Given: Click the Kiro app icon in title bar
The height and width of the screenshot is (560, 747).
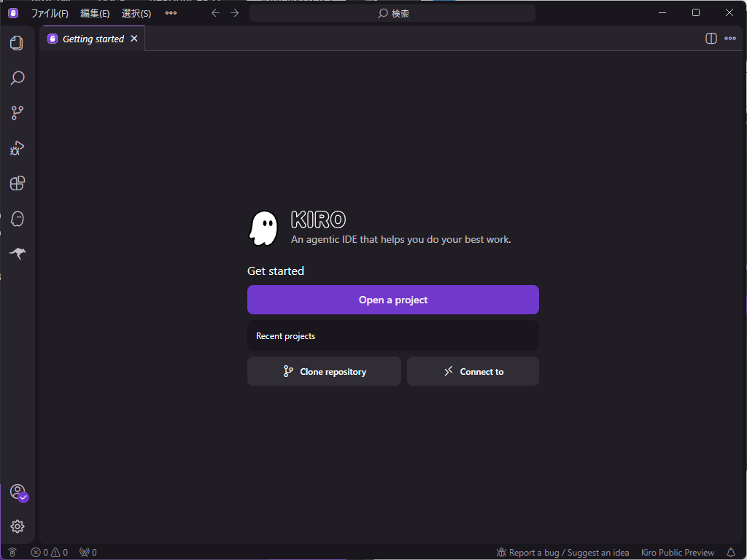Looking at the screenshot, I should (x=13, y=13).
